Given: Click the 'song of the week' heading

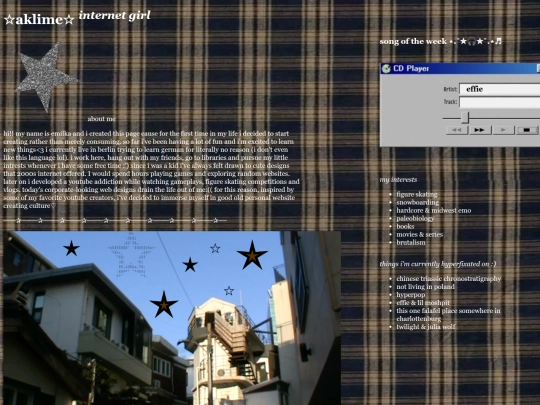Looking at the screenshot, I should click(x=440, y=41).
